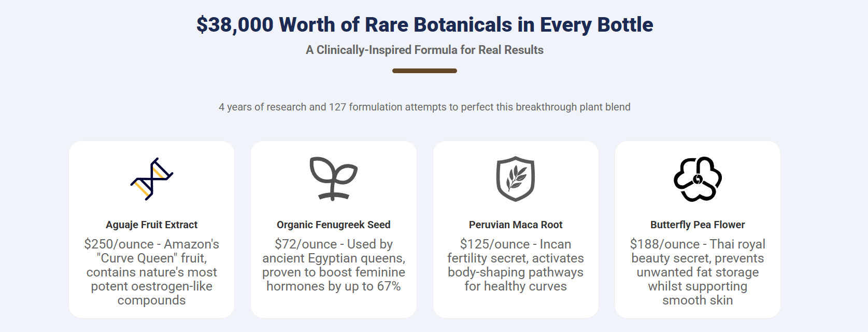Click the DNA helix icon

click(x=151, y=179)
